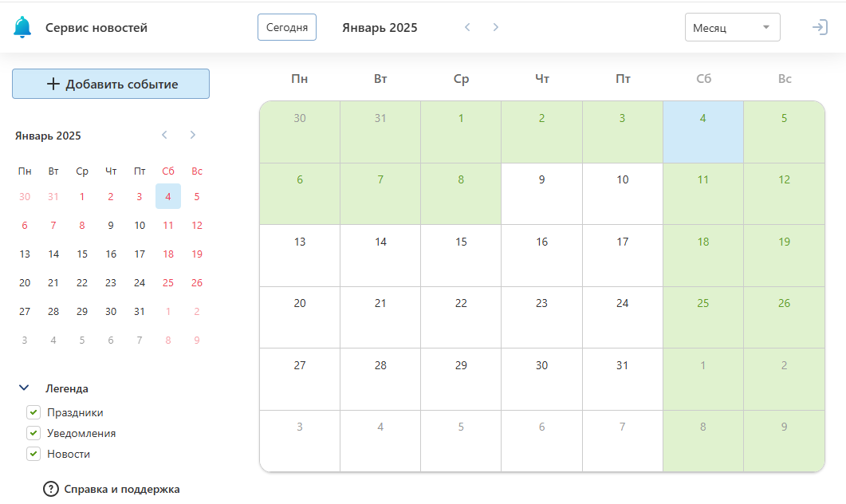Image resolution: width=846 pixels, height=504 pixels.
Task: Select January 4 in main calendar
Action: pos(703,132)
